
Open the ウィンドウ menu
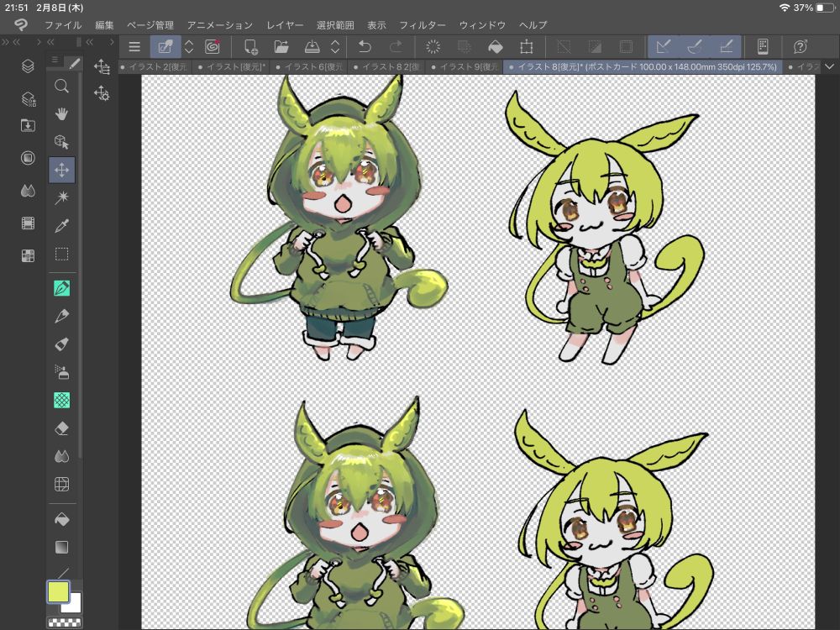coord(483,25)
